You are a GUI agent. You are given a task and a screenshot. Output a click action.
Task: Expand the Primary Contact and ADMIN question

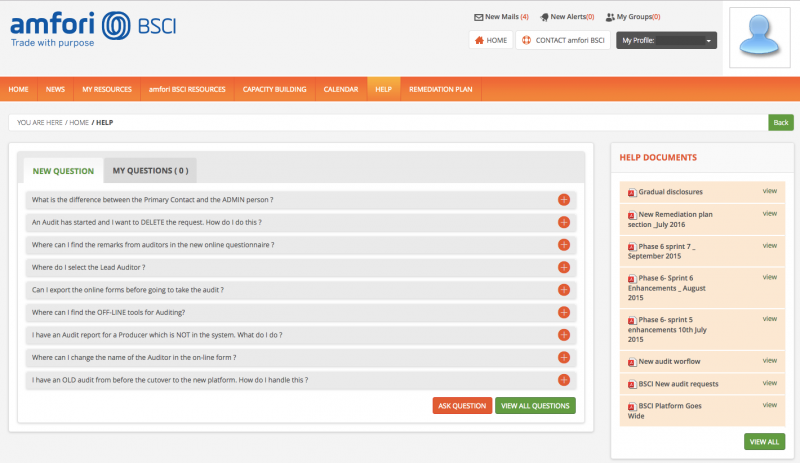coord(563,200)
